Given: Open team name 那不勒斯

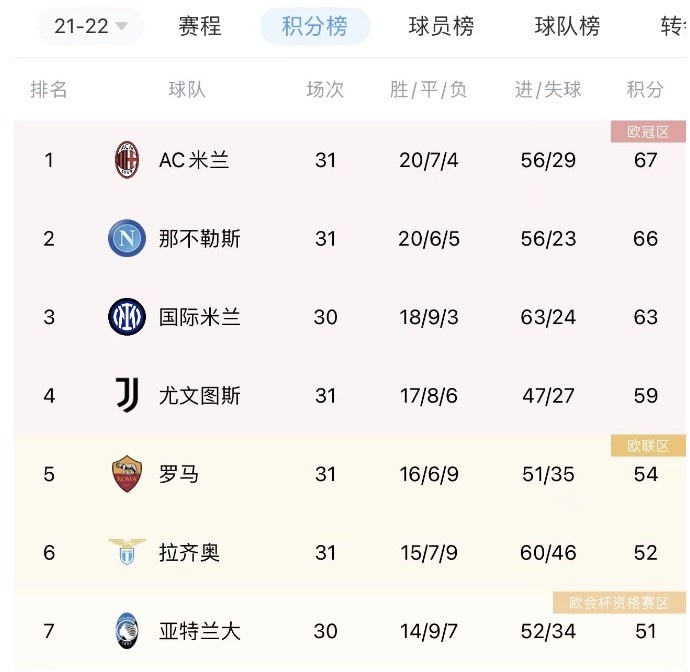Looking at the screenshot, I should click(x=200, y=239).
